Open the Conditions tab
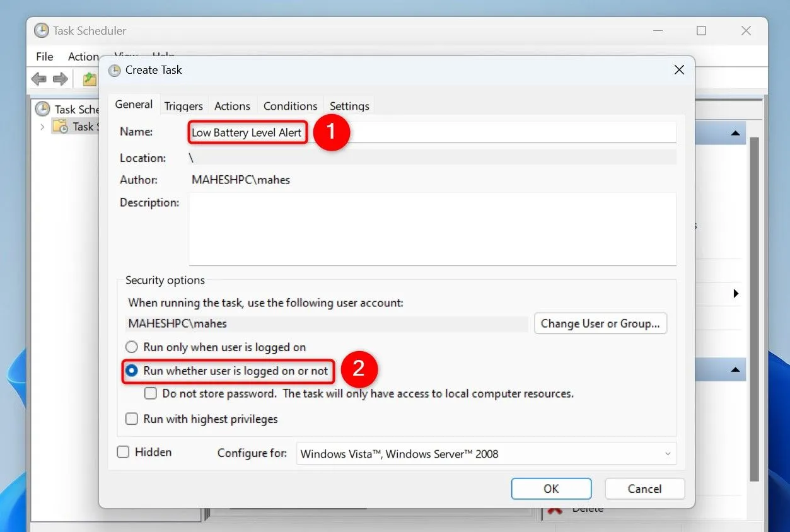This screenshot has height=532, width=790. (290, 106)
